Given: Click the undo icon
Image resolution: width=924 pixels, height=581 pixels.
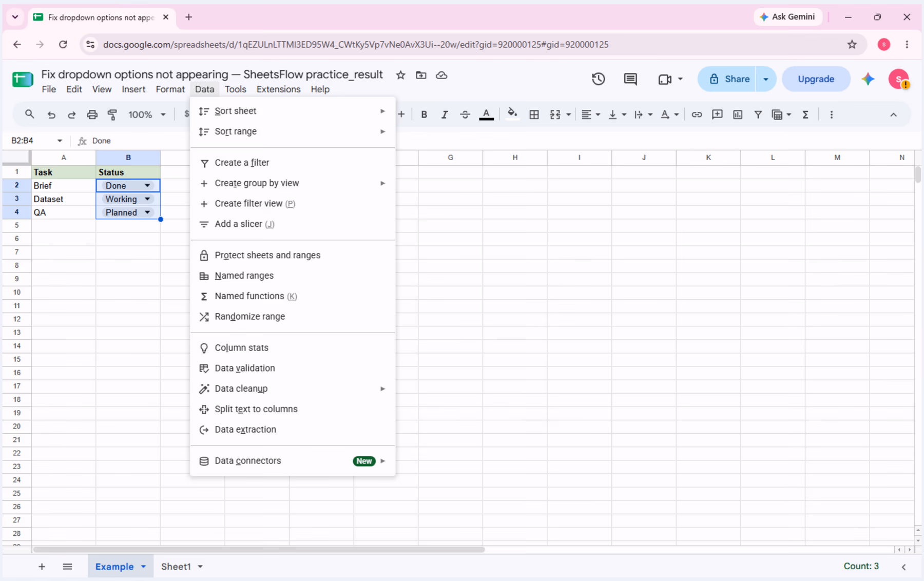Looking at the screenshot, I should 51,114.
